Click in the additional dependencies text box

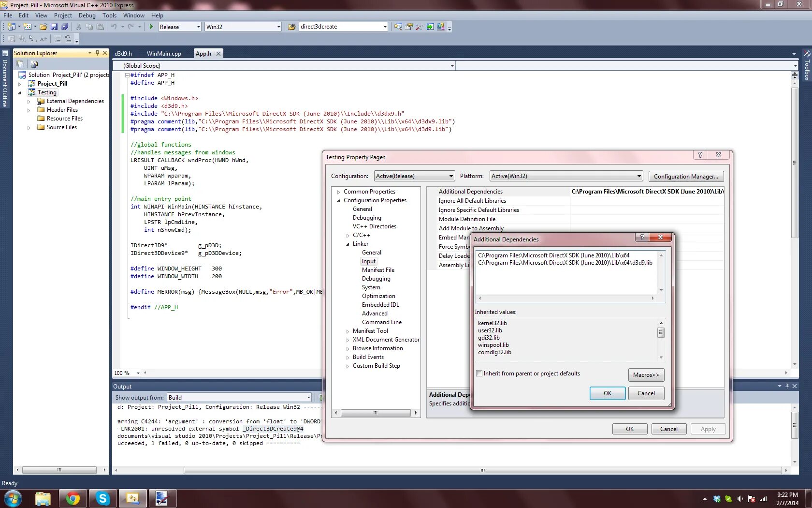tap(566, 272)
